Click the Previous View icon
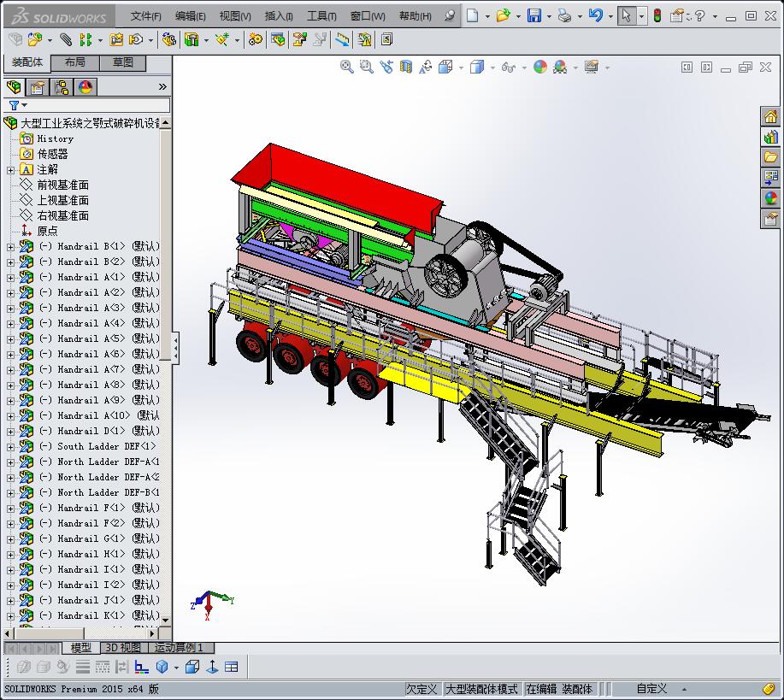Viewport: 784px width, 700px height. [x=386, y=67]
